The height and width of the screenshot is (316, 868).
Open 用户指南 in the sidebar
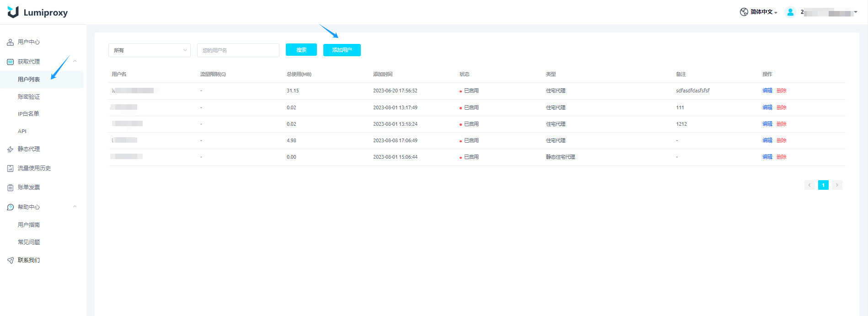(29, 225)
